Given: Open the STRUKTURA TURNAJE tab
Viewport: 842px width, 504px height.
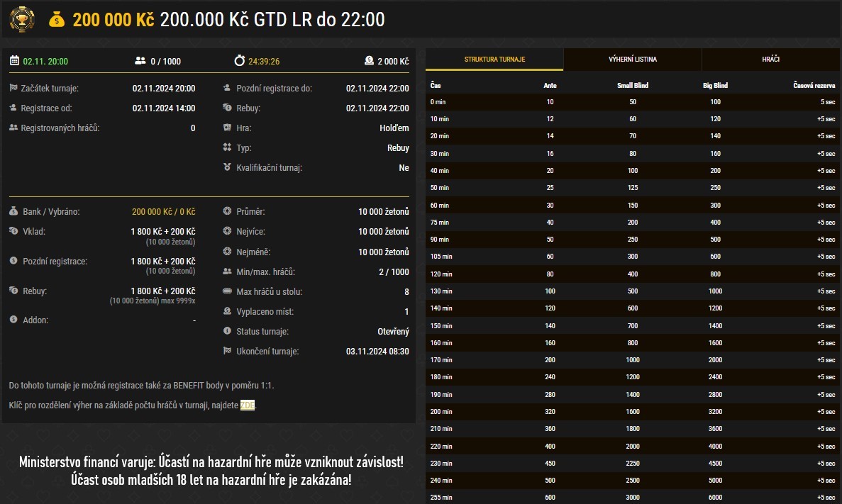Looking at the screenshot, I should pyautogui.click(x=494, y=59).
